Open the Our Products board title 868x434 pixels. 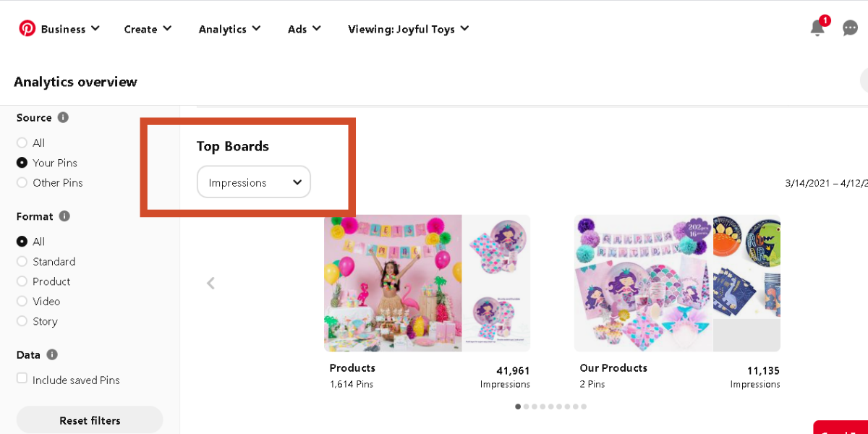click(613, 368)
